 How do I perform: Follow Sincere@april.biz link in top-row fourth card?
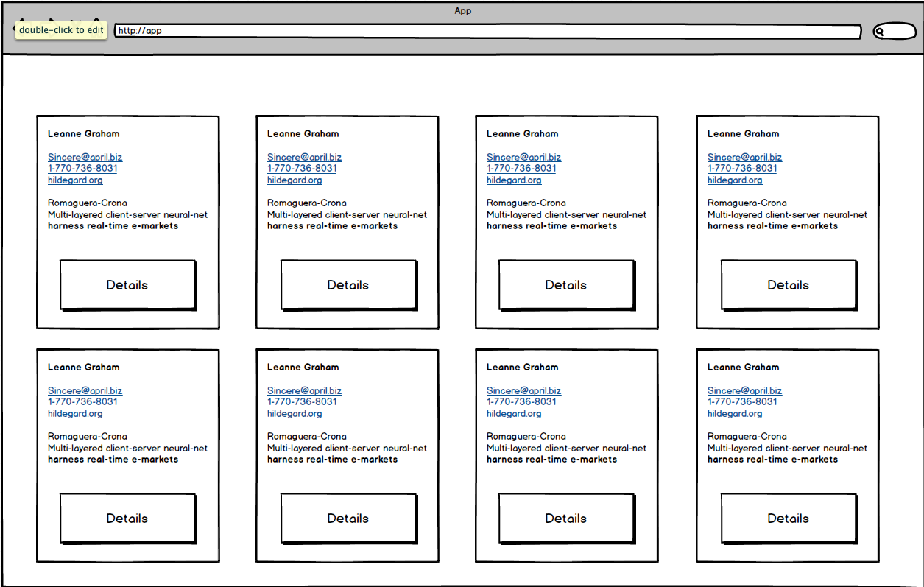(x=745, y=157)
